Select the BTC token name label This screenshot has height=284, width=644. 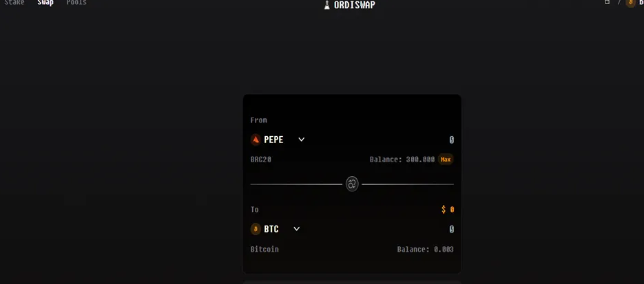pos(271,229)
